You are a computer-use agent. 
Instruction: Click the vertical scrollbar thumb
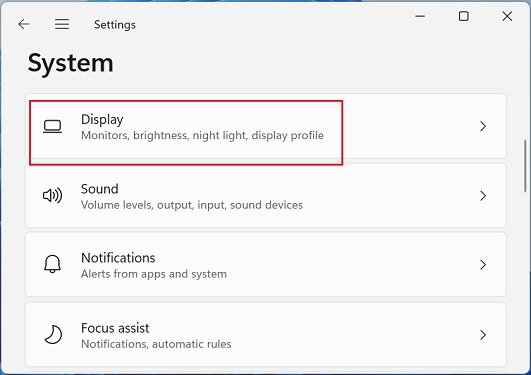526,166
